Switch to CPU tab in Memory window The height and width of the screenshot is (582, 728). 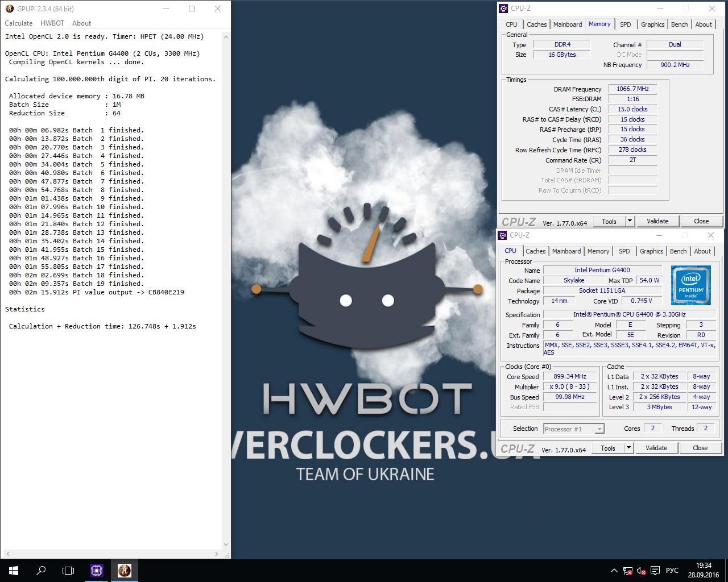point(512,24)
